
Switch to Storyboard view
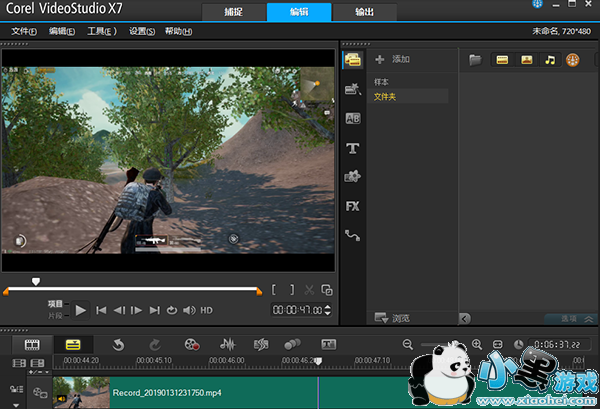pos(31,344)
